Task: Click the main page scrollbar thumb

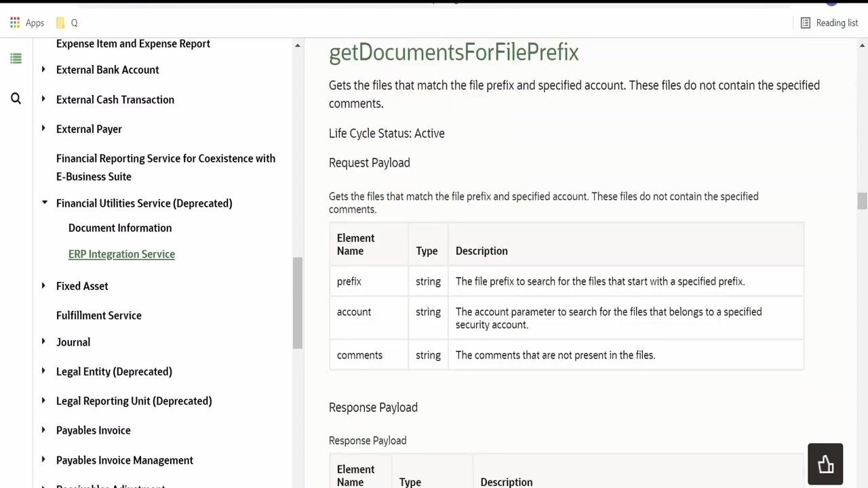Action: (862, 201)
